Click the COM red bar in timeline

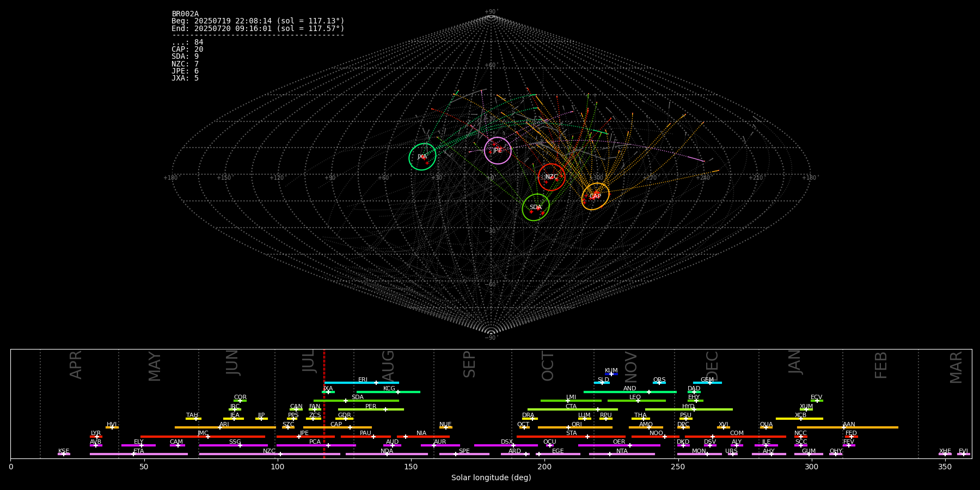[736, 436]
